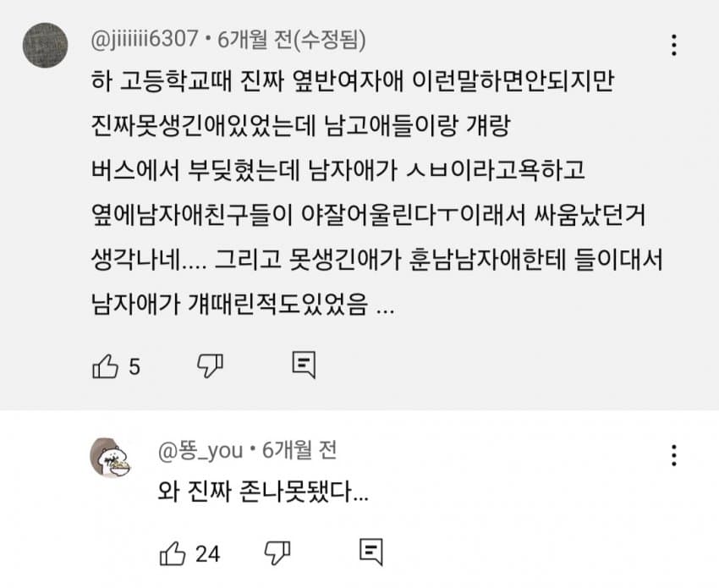The width and height of the screenshot is (719, 588).
Task: Dislike the reply by @똥_you
Action: tap(277, 552)
